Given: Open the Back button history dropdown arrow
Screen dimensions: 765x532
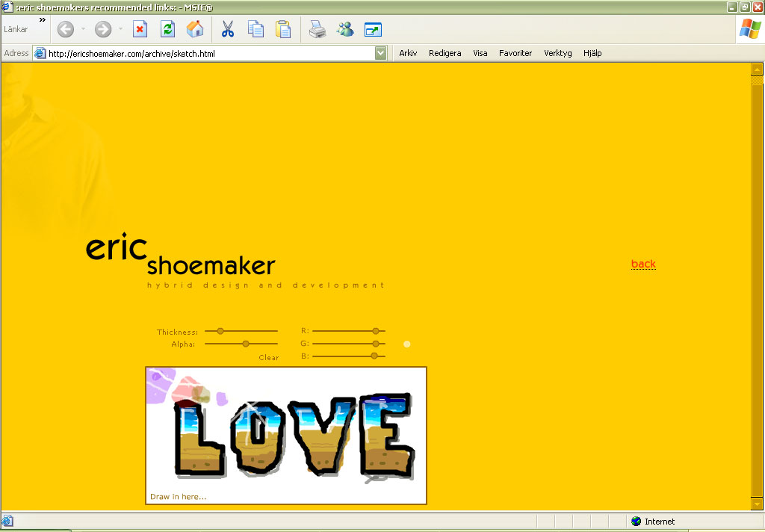Looking at the screenshot, I should [x=83, y=30].
